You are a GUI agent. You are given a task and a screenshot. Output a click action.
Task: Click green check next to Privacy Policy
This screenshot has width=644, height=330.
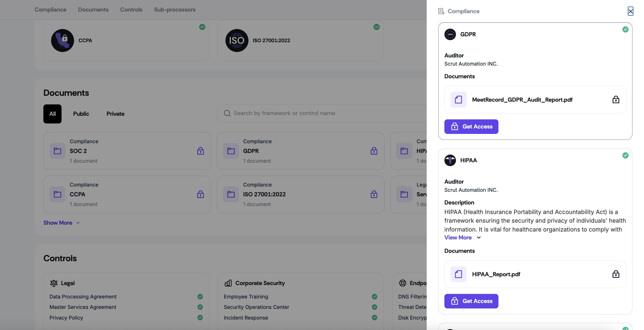(x=200, y=318)
